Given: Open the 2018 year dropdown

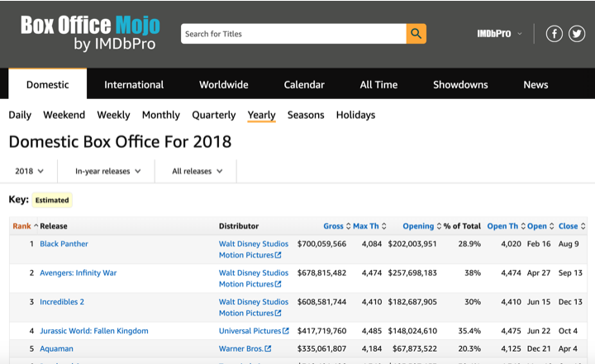Looking at the screenshot, I should point(29,171).
